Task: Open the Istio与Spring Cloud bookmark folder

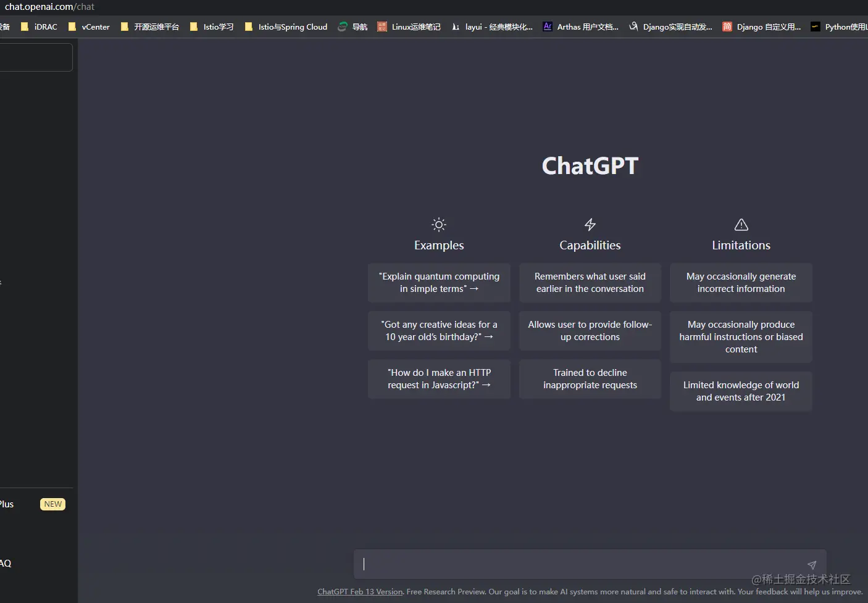Action: coord(286,27)
